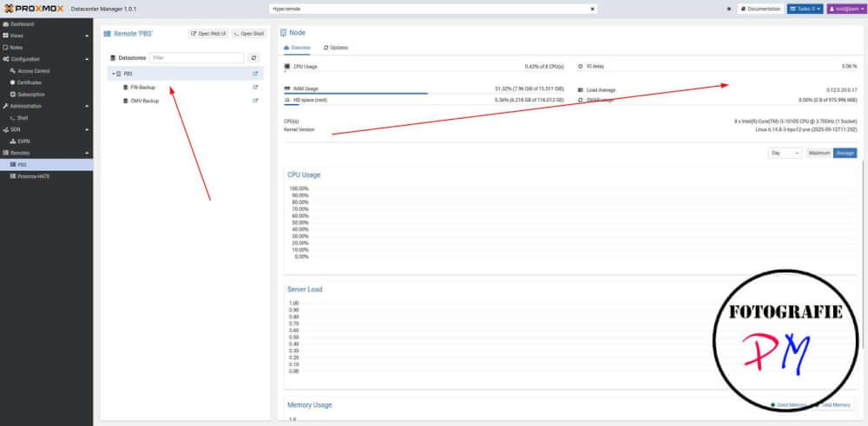Collapse the Configuration section arrow

point(87,59)
